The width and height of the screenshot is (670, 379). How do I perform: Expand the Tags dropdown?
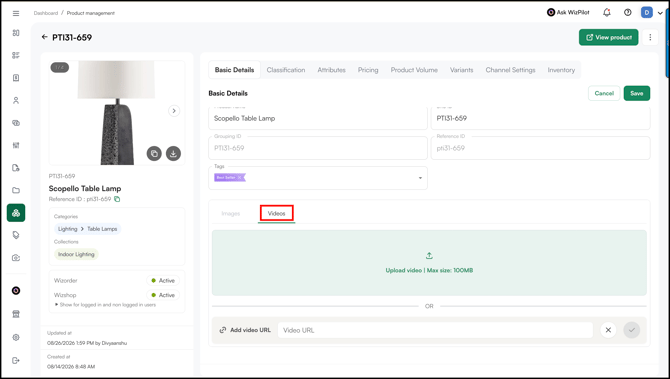pos(420,178)
